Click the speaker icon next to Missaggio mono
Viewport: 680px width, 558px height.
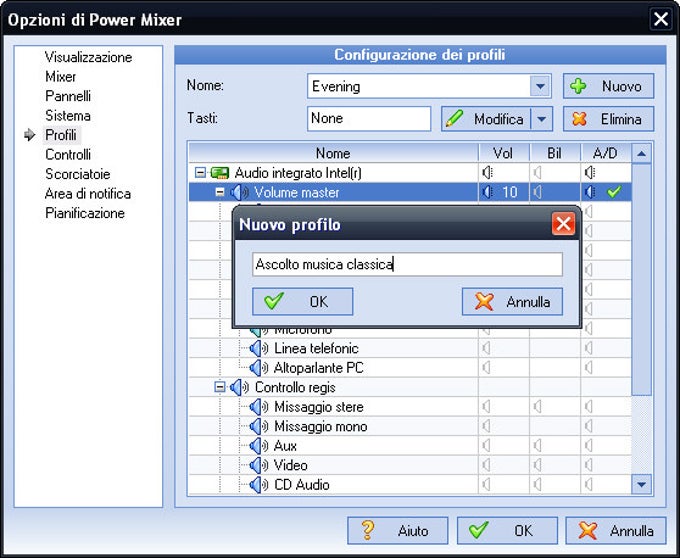tap(259, 426)
